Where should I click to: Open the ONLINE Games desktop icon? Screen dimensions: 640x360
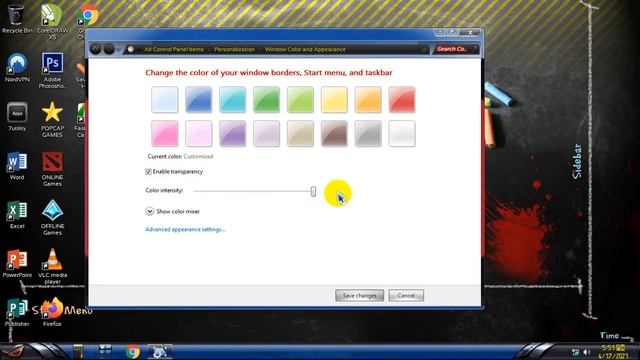point(52,168)
